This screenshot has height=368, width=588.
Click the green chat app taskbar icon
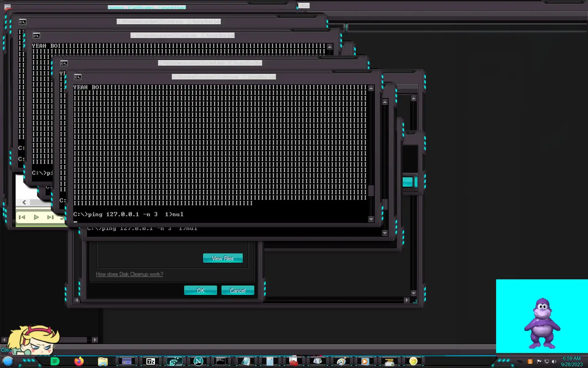tap(55, 362)
